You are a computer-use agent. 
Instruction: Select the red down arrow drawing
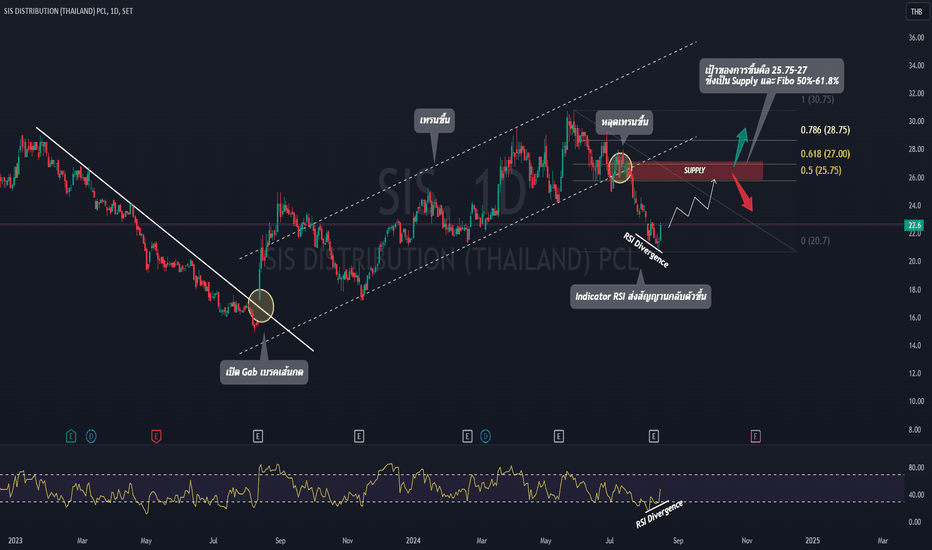[742, 193]
